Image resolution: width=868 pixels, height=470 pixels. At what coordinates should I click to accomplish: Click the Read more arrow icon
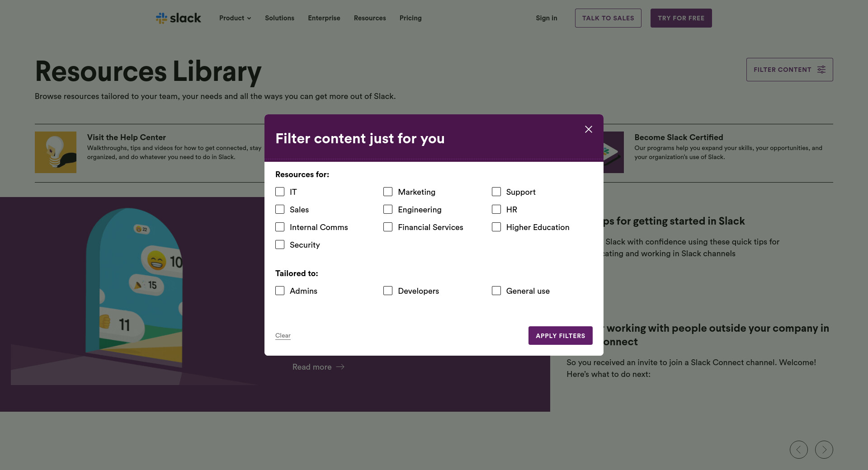point(340,367)
